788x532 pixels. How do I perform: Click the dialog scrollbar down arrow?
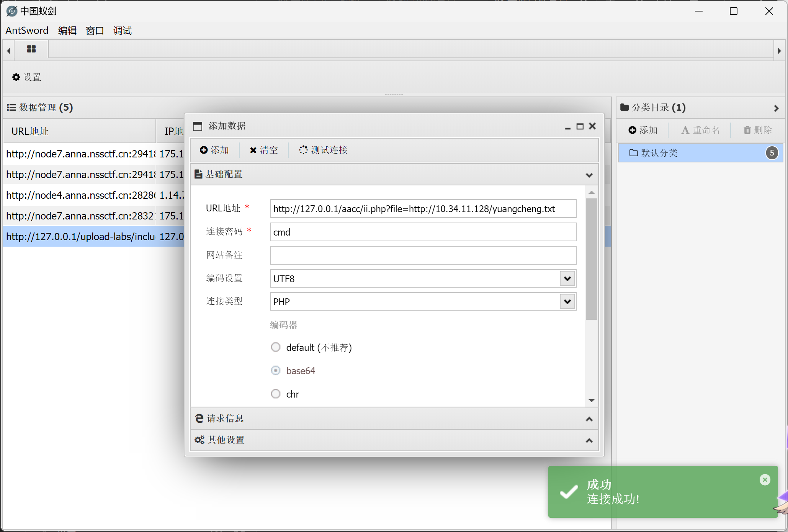pyautogui.click(x=592, y=401)
